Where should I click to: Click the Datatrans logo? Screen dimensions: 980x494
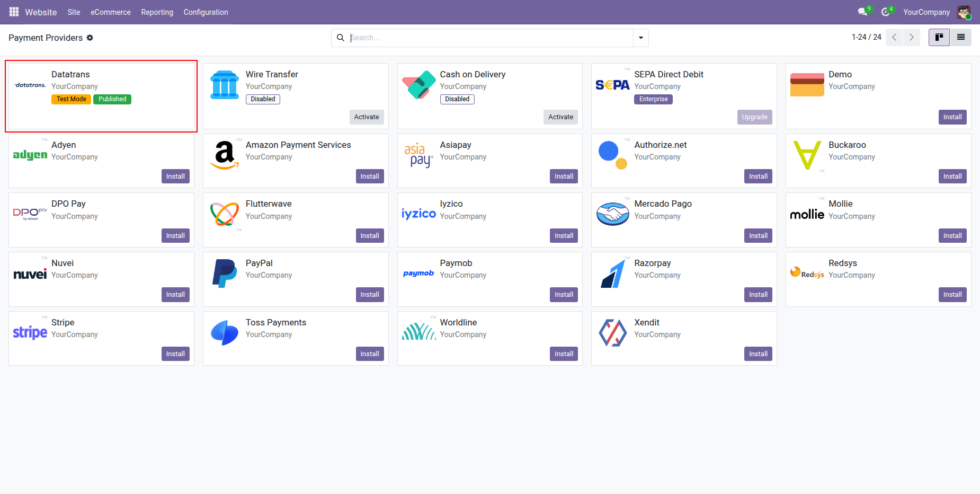[x=30, y=85]
